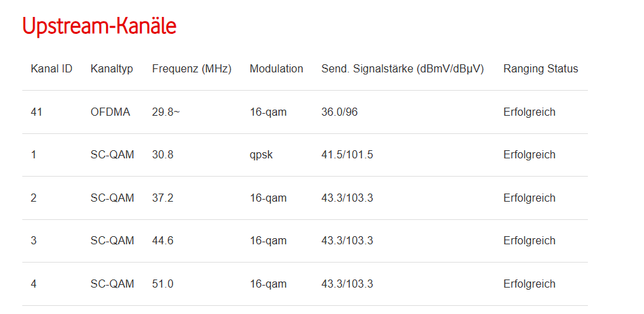Click Erfolgreich status for OFDMA channel
Viewport: 644px width, 314px height.
[x=529, y=112]
